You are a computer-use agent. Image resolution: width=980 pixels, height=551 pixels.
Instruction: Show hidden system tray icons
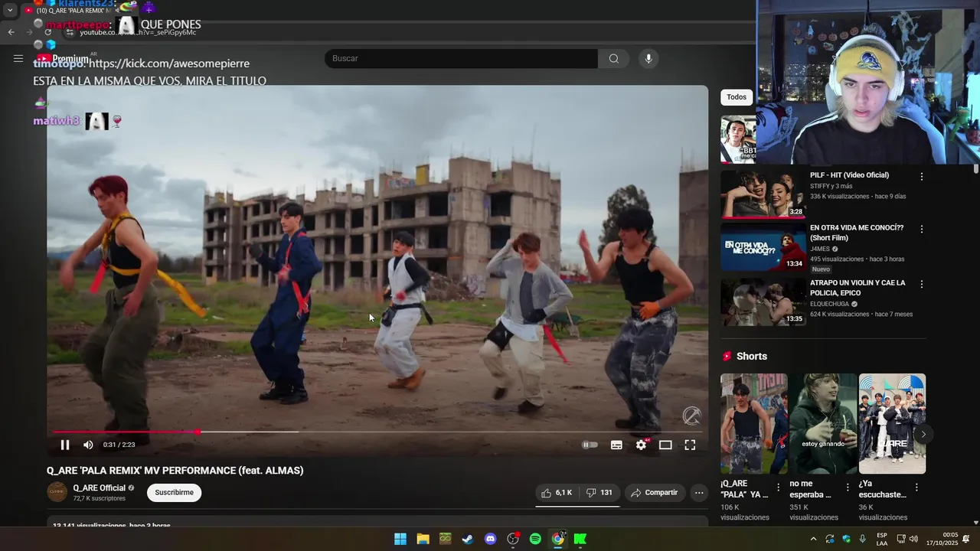pyautogui.click(x=813, y=539)
